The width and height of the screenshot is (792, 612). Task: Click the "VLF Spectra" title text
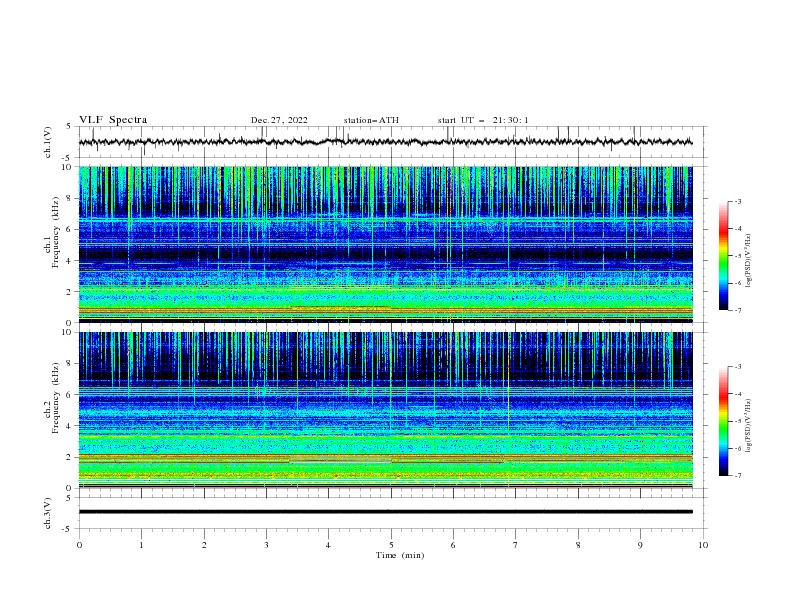113,120
